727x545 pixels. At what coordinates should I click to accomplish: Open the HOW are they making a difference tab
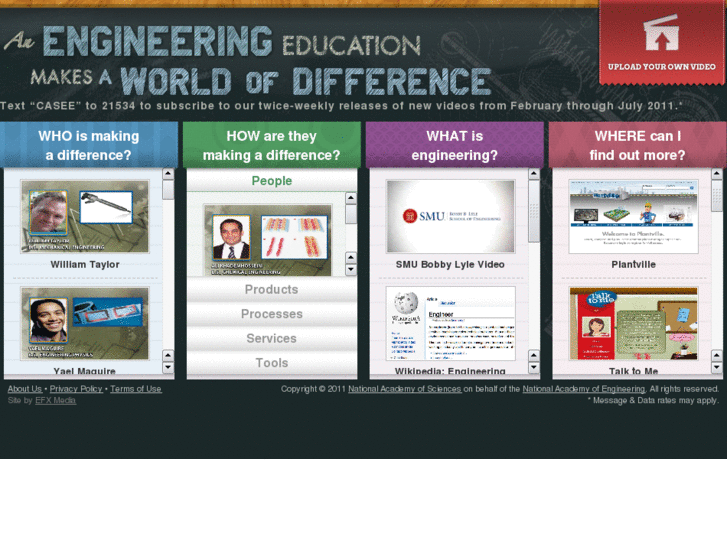click(x=271, y=145)
